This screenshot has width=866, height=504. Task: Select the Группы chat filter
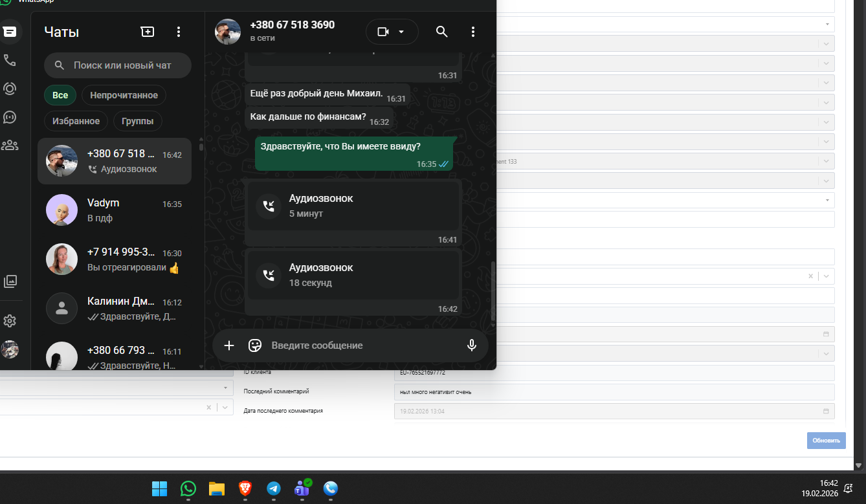(137, 121)
